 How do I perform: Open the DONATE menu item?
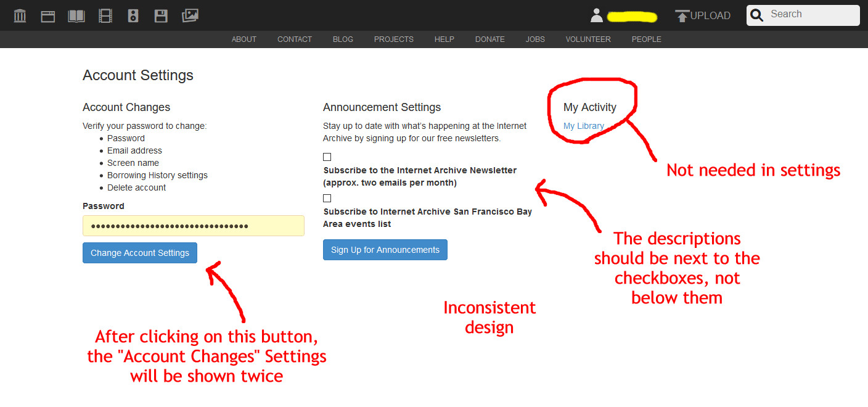point(490,39)
